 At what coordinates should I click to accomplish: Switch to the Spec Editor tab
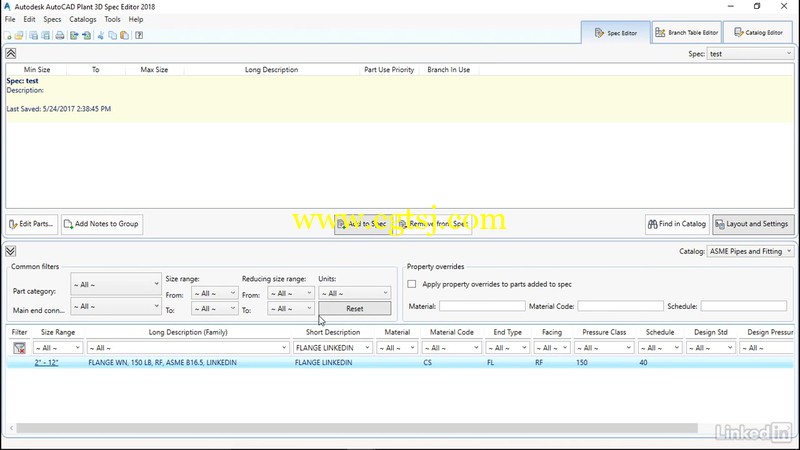[x=616, y=33]
